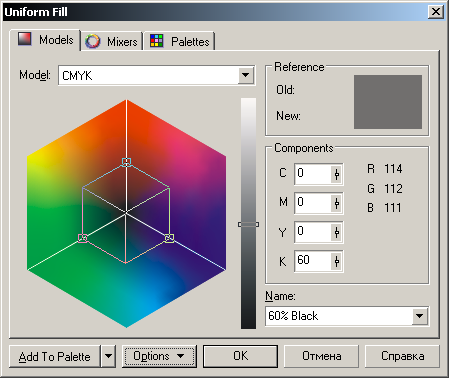Switch to the Models tab

coord(46,40)
